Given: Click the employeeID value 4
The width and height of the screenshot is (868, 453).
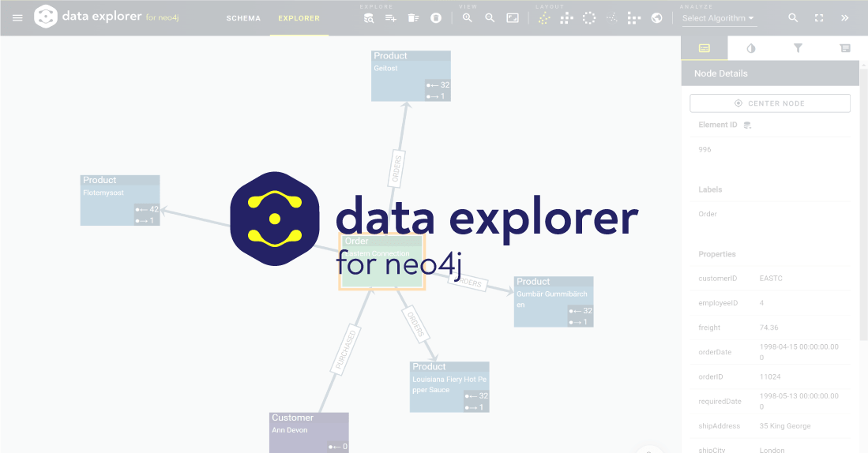Looking at the screenshot, I should click(x=761, y=303).
